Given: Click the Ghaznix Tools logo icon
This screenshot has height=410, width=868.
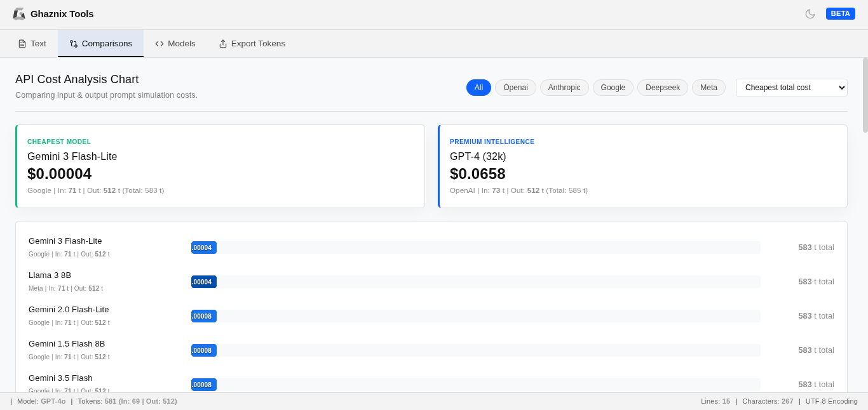Looking at the screenshot, I should pyautogui.click(x=19, y=14).
